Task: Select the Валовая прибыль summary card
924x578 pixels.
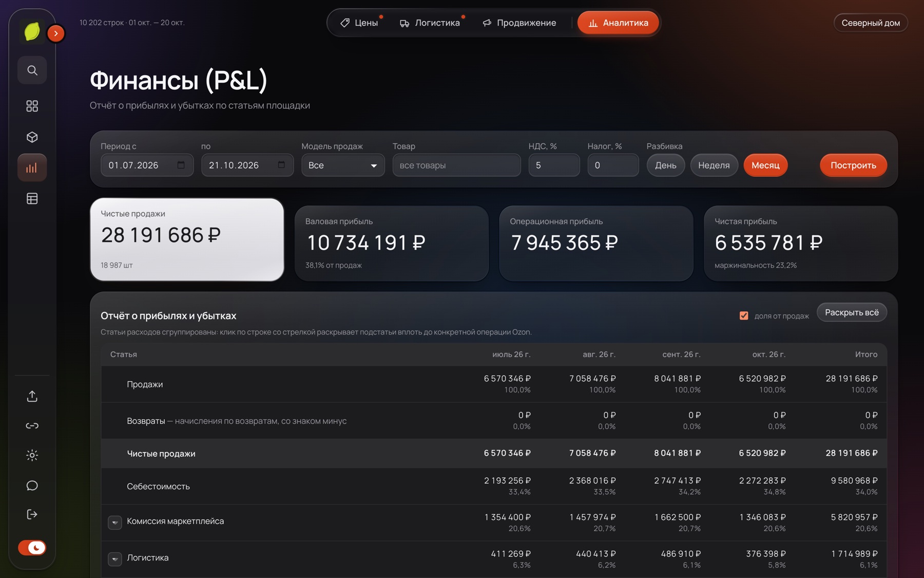Action: [x=392, y=244]
